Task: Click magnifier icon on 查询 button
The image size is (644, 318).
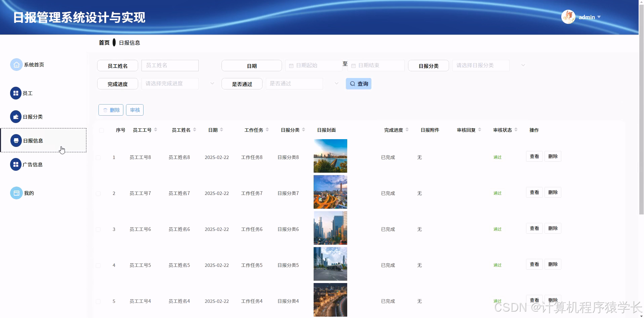Action: pos(353,84)
